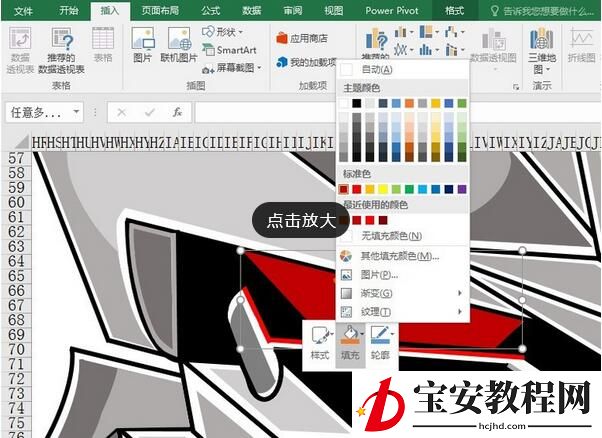
Task: Pick the purple standard color swatch
Action: [x=462, y=189]
